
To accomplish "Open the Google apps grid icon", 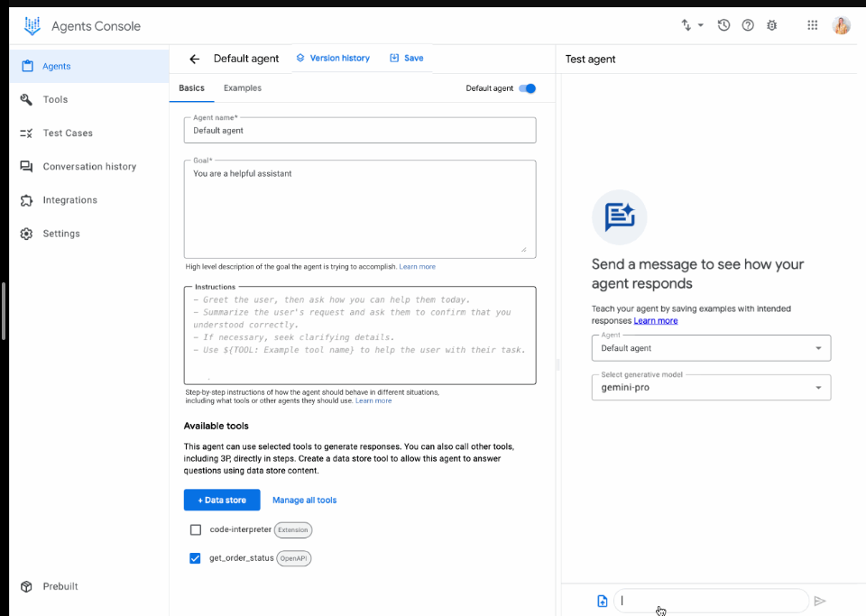I will pos(813,25).
